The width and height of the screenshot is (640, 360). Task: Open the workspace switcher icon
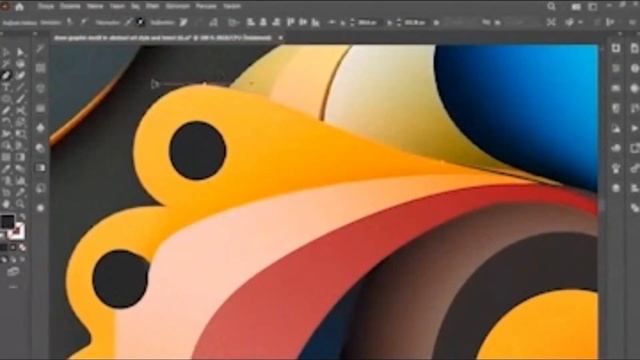(x=593, y=7)
